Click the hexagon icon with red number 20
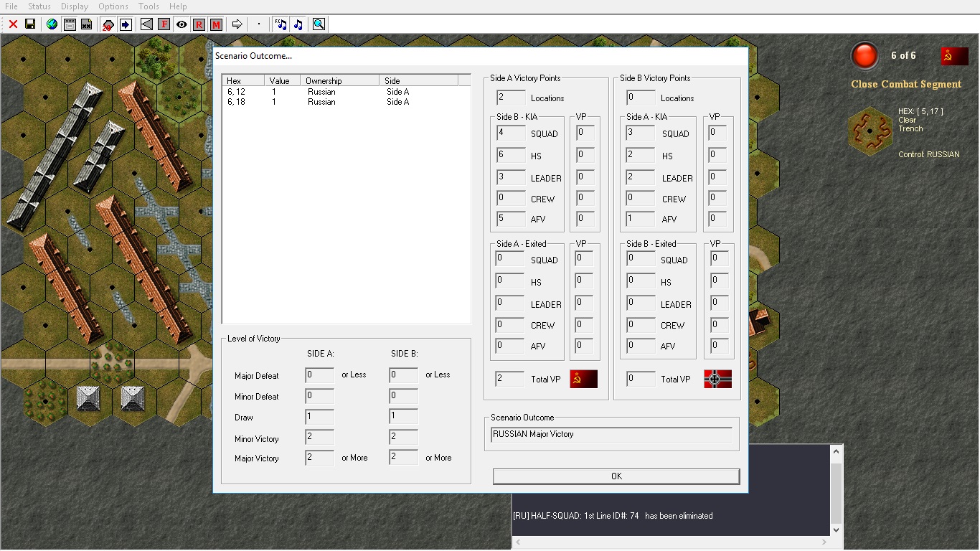Screen dimensions: 980x551 [x=108, y=24]
